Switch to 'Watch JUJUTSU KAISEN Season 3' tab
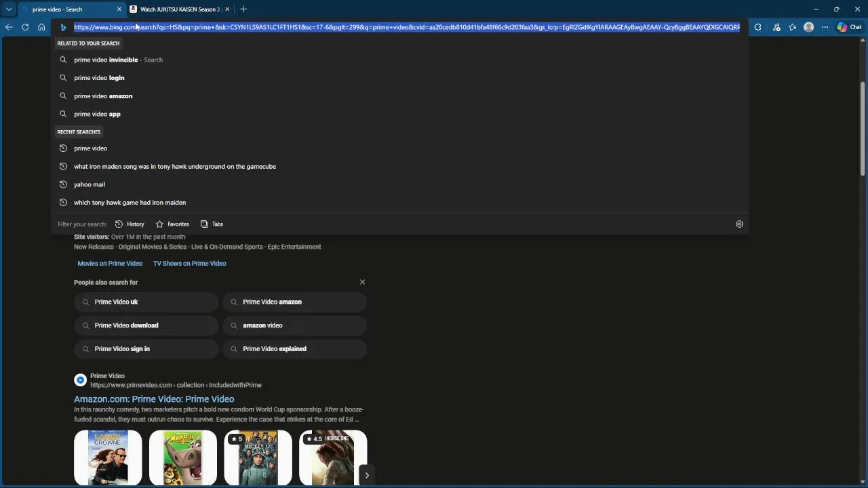The width and height of the screenshot is (868, 488). click(x=180, y=9)
